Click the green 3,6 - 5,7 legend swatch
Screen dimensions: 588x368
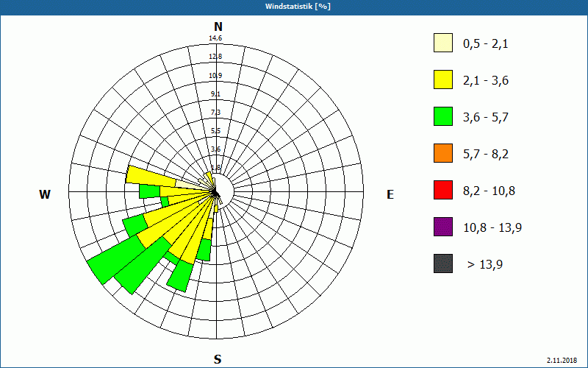point(443,116)
